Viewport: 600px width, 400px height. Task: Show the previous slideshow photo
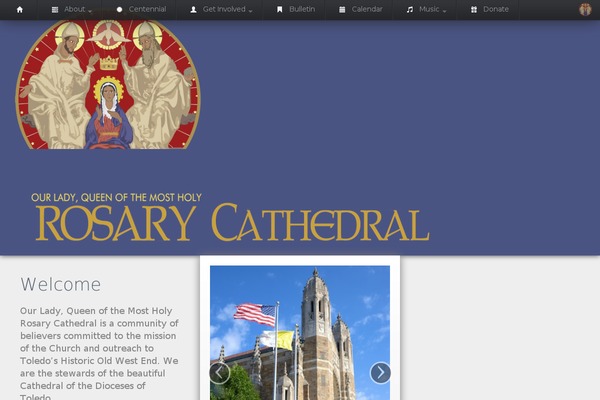pyautogui.click(x=220, y=372)
